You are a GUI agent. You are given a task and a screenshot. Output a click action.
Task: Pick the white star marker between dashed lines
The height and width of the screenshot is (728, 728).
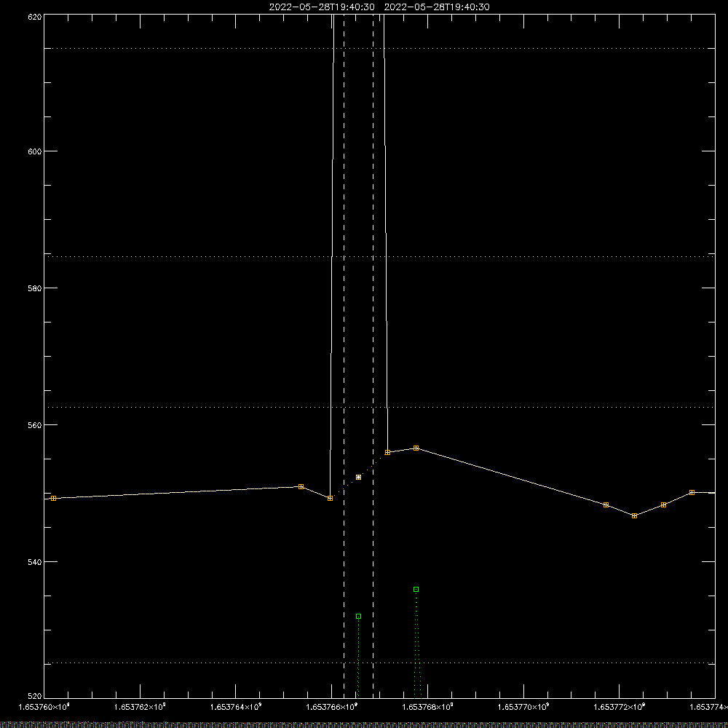point(358,478)
